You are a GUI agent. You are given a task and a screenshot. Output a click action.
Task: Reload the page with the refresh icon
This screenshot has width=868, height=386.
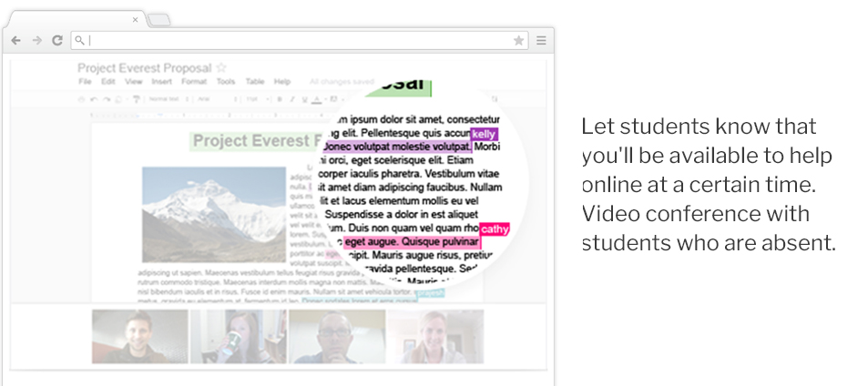(x=56, y=40)
